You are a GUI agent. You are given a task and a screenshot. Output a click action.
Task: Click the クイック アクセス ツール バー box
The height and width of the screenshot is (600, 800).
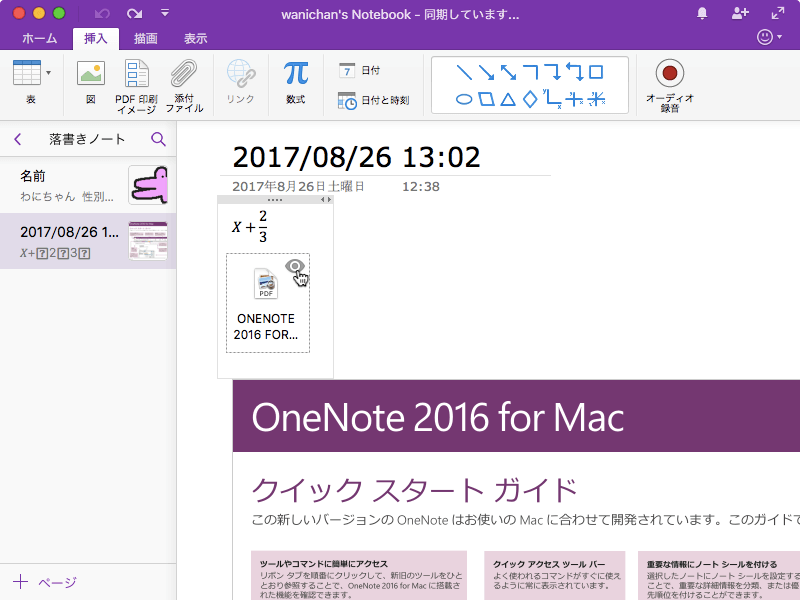click(555, 575)
